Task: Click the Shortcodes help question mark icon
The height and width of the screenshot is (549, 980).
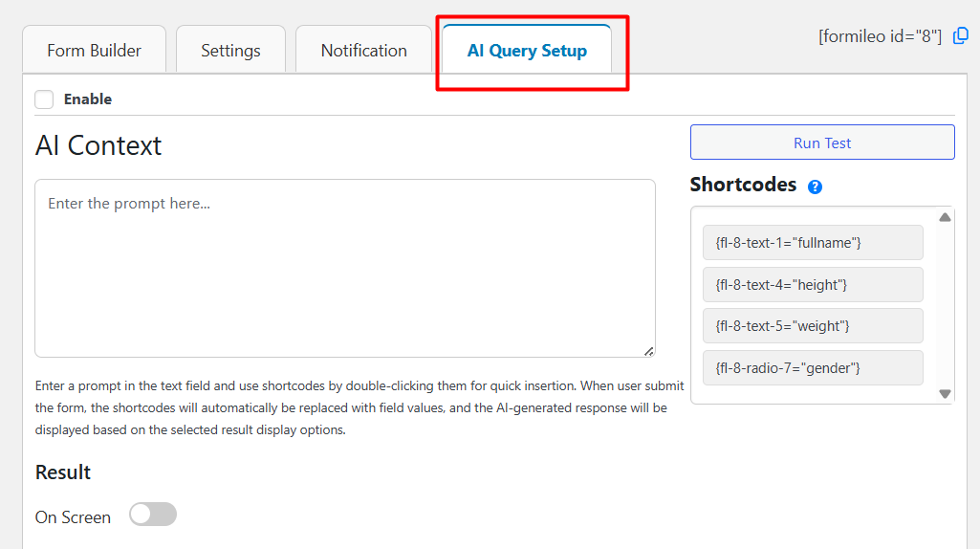Action: click(815, 187)
